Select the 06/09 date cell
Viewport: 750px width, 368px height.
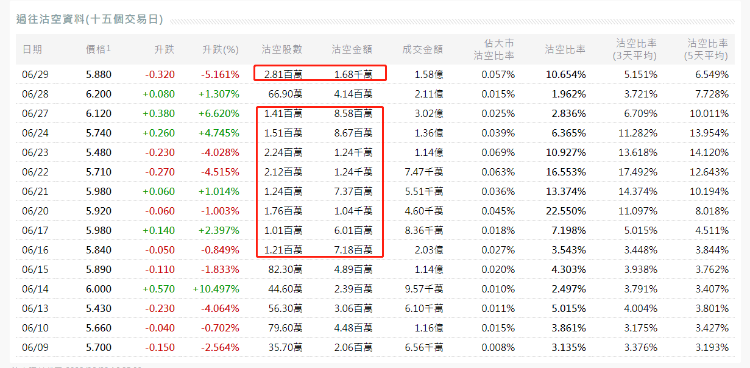coord(32,347)
